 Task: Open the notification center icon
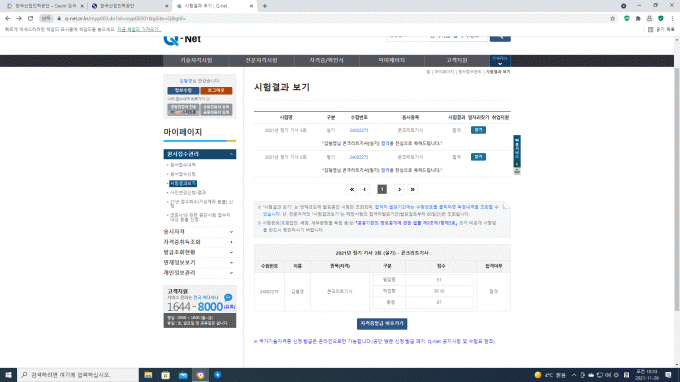pyautogui.click(x=668, y=375)
